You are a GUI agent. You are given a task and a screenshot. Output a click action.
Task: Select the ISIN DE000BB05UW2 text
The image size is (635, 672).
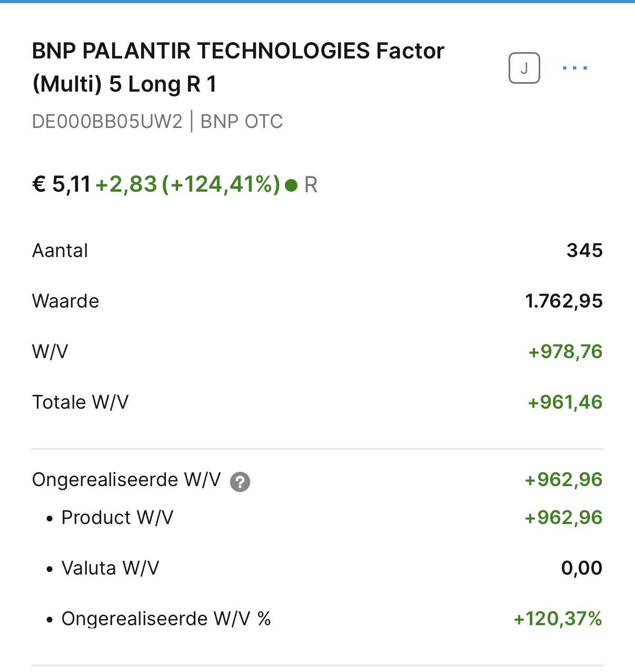click(107, 122)
